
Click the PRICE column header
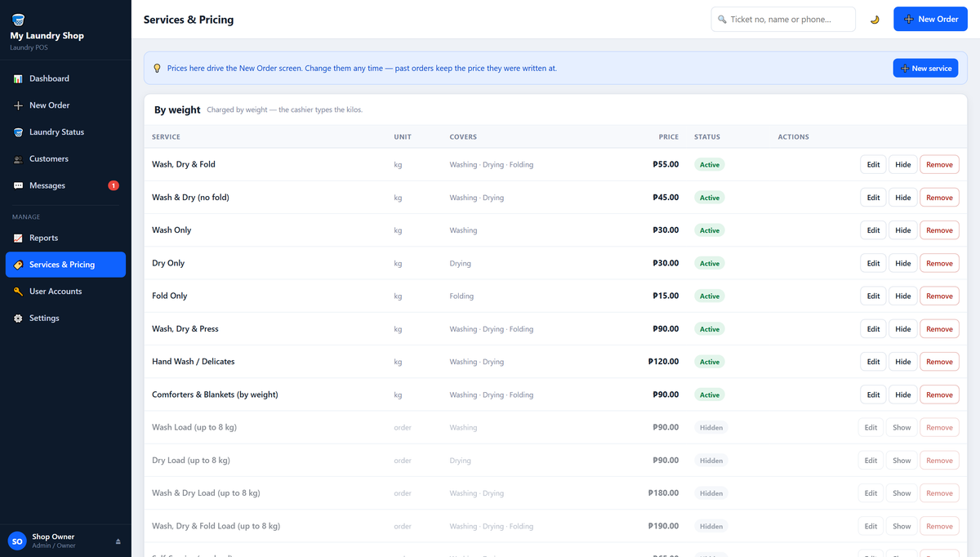click(x=669, y=136)
